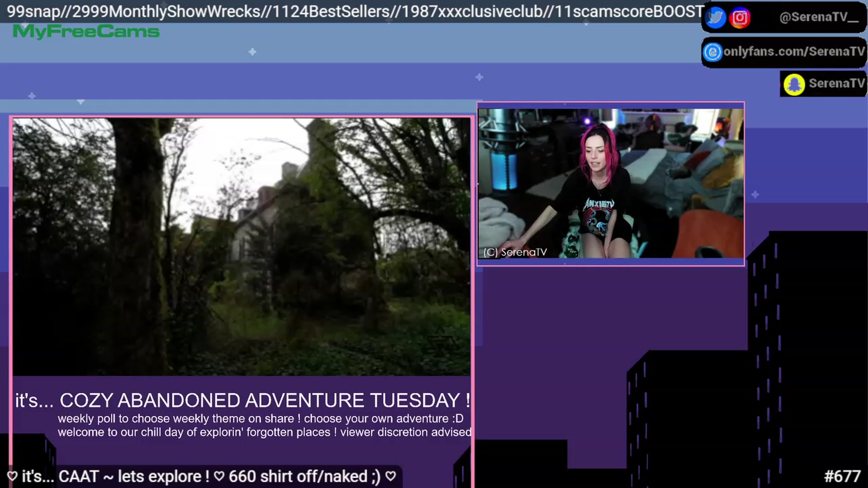
Task: Click the MyFreeCams logo
Action: click(x=86, y=32)
